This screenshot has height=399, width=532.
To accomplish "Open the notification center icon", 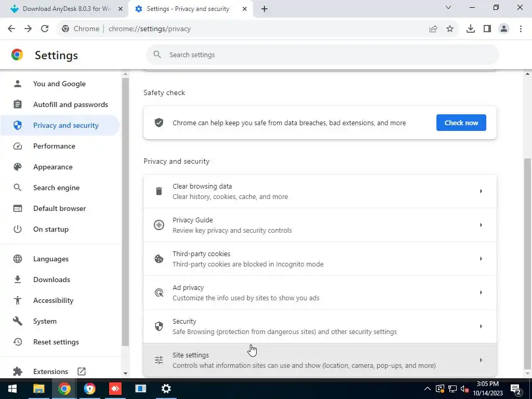I will (x=515, y=389).
